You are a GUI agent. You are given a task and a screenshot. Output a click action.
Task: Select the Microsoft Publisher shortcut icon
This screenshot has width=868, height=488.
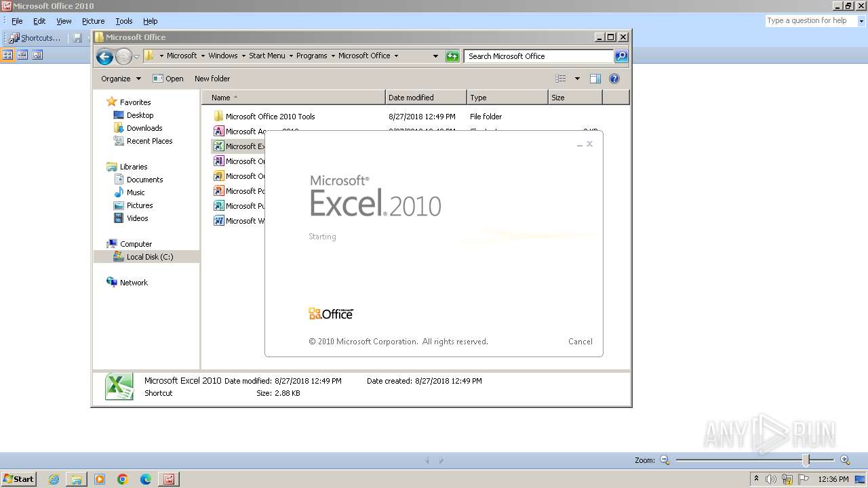[218, 206]
